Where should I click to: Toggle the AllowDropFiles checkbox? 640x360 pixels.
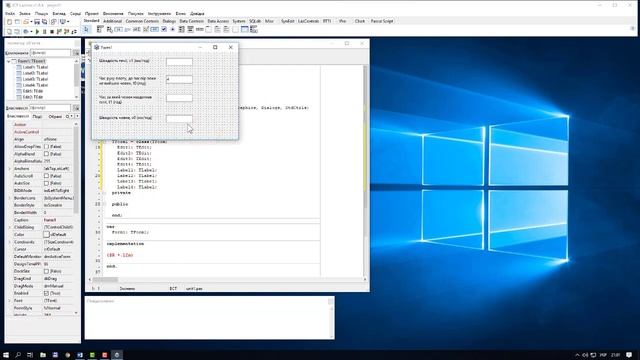coord(47,147)
